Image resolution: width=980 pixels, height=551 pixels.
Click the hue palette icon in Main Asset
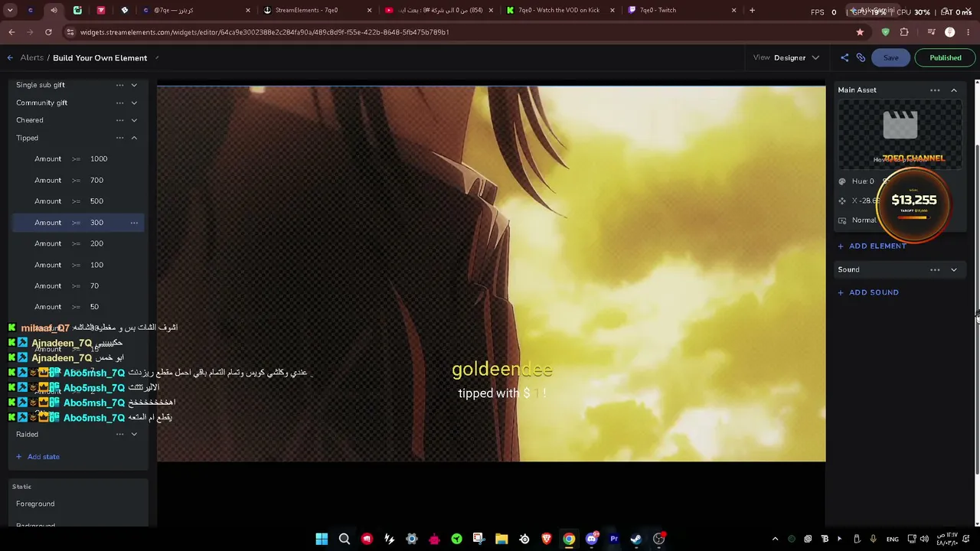(x=842, y=181)
